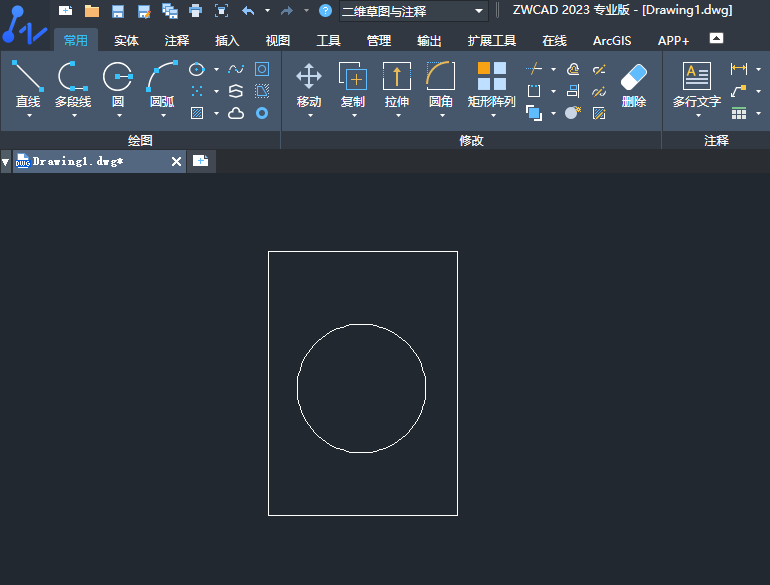Switch to the 视图 ribbon tab
770x585 pixels.
tap(277, 40)
